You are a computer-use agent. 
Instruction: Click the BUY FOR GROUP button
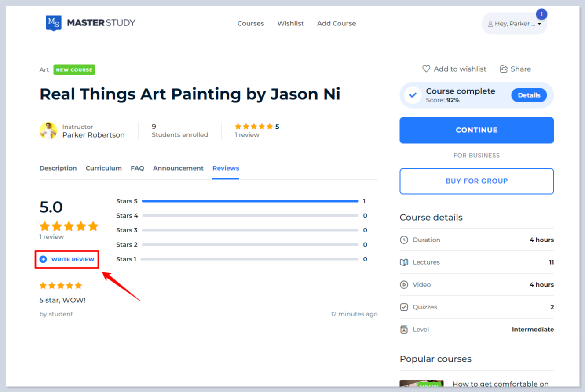pyautogui.click(x=476, y=181)
